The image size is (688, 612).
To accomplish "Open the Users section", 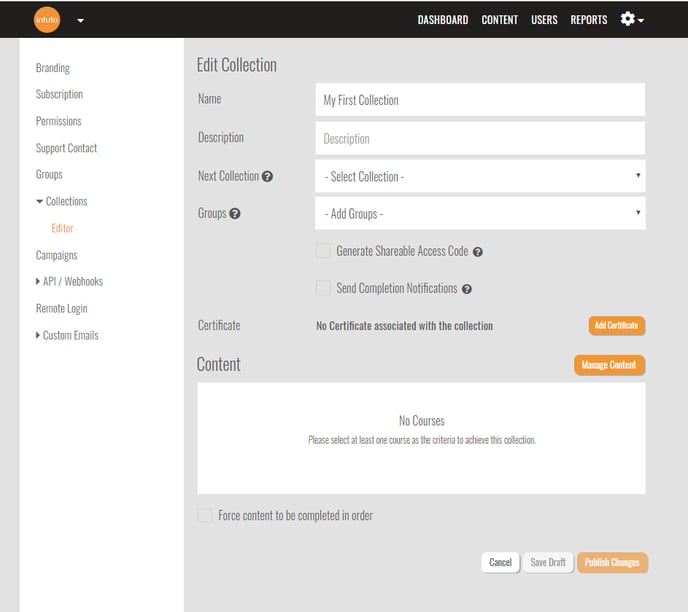I will (x=544, y=20).
